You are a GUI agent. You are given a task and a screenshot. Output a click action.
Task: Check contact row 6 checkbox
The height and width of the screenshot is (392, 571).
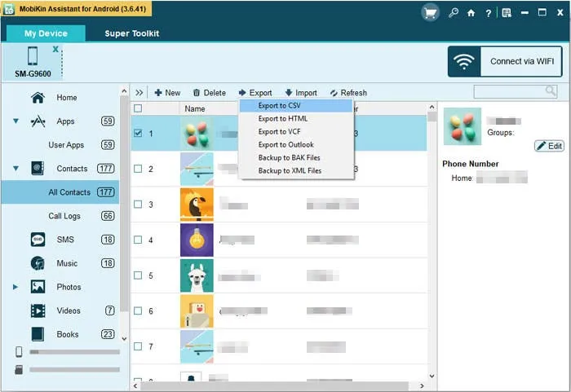(138, 311)
